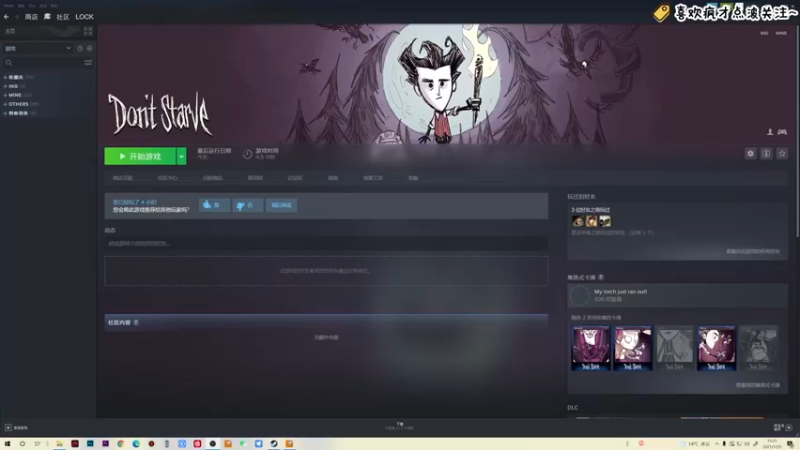Open the LOCK profile tab
Image resolution: width=800 pixels, height=450 pixels.
click(84, 17)
